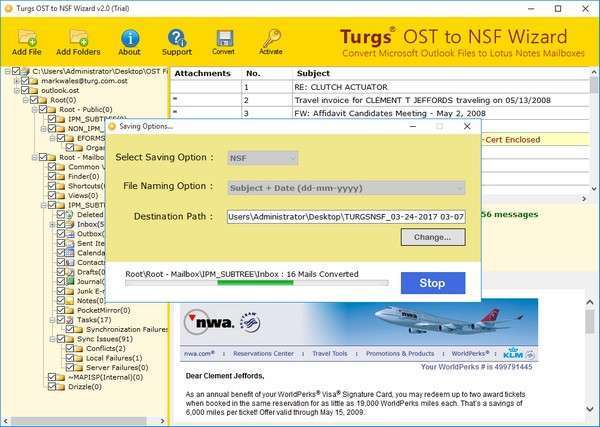Click the Convert save icon
This screenshot has width=600, height=427.
click(x=223, y=38)
